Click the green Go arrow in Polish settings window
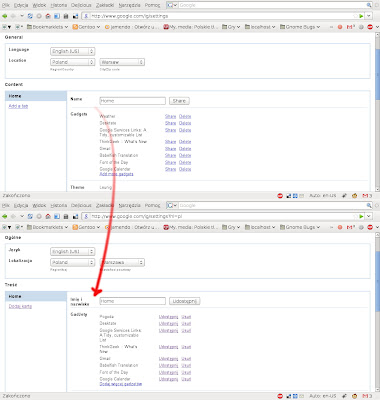 pyautogui.click(x=361, y=216)
